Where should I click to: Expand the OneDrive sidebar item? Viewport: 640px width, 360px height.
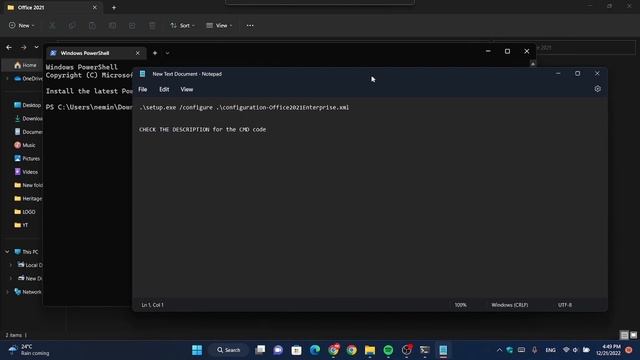[7, 78]
